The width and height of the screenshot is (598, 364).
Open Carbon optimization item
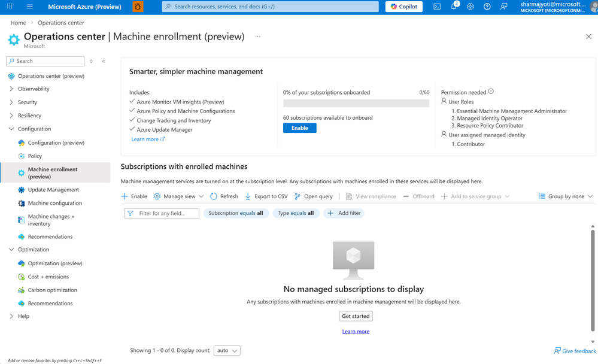(x=52, y=290)
